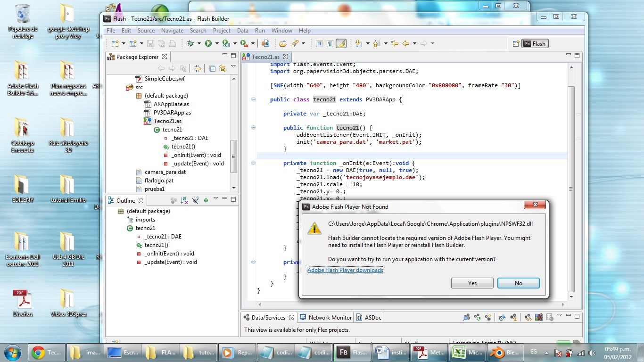
Task: Switch to the Network Monitor tab
Action: [326, 317]
